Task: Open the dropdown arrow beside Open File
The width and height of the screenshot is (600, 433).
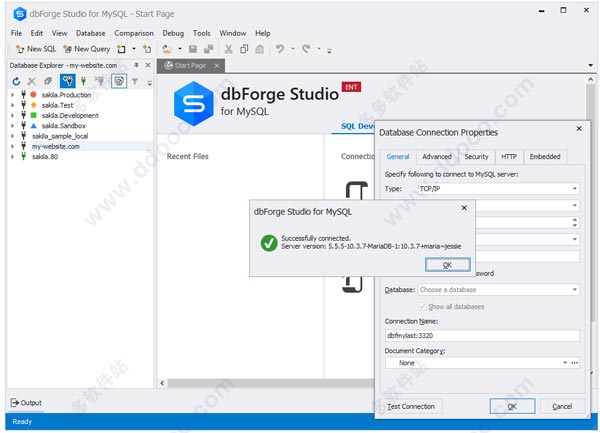Action: 179,49
